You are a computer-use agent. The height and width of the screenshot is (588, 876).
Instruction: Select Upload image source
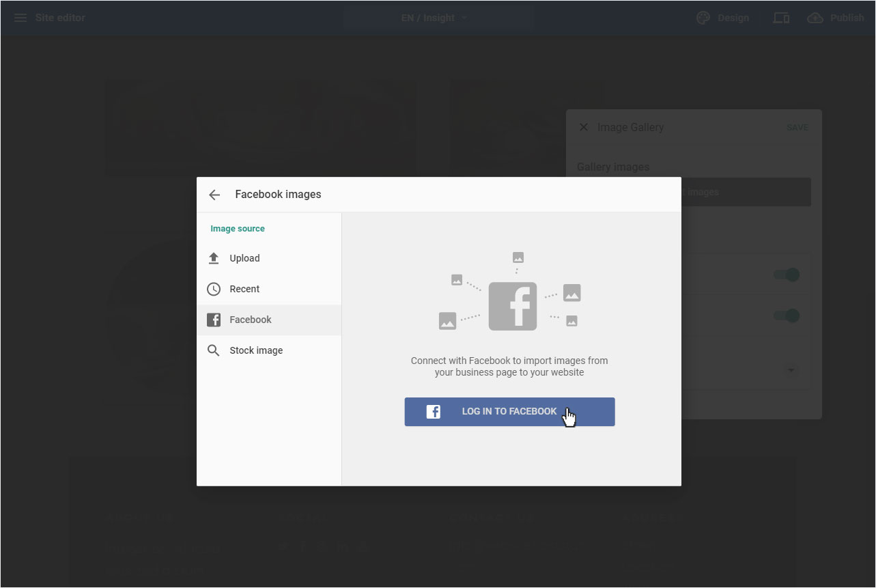[269, 258]
